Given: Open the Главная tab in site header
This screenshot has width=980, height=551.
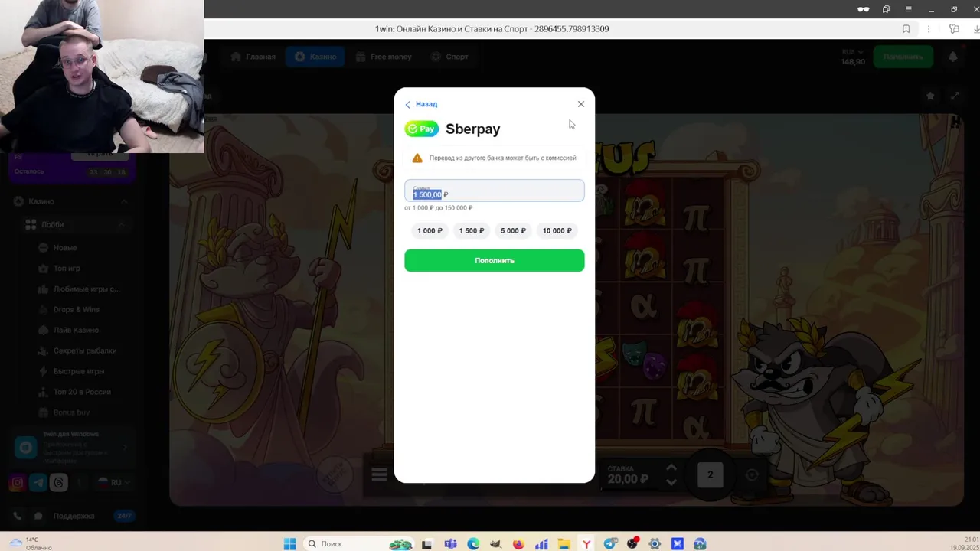Looking at the screenshot, I should (x=253, y=57).
